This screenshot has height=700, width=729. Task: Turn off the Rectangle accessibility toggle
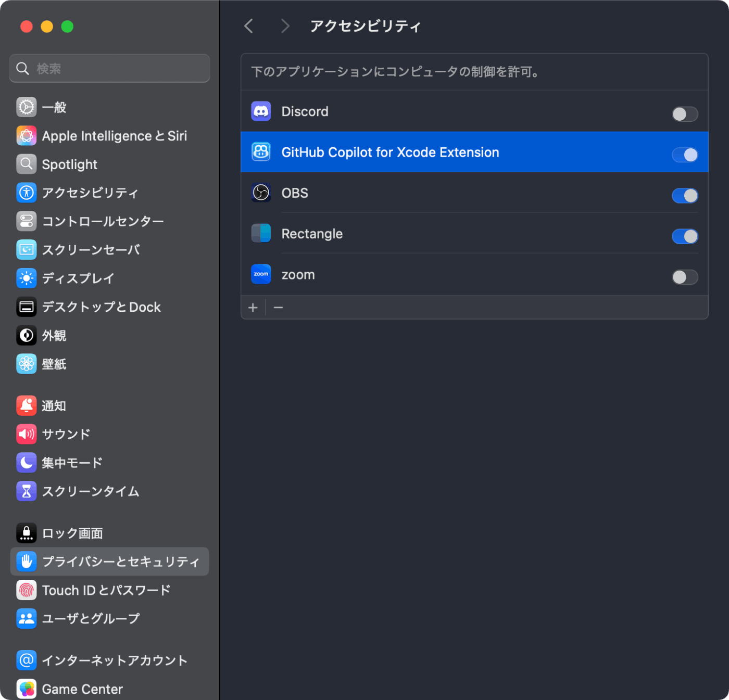[685, 236]
